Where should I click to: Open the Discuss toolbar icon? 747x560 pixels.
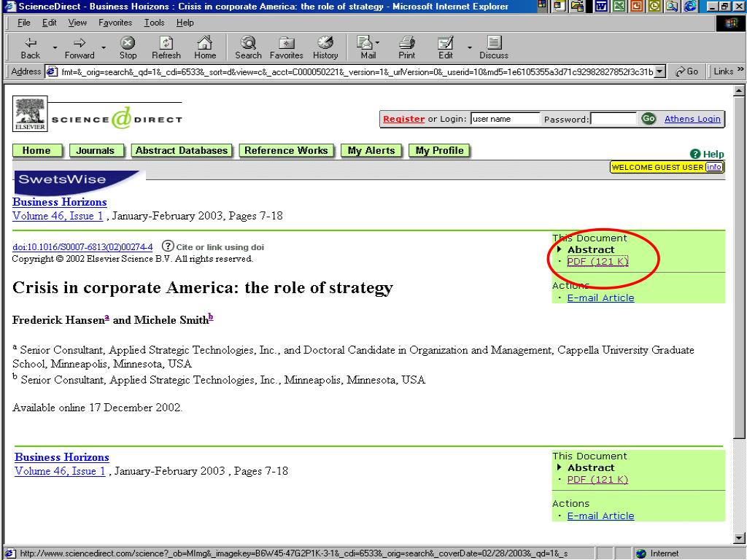coord(494,43)
